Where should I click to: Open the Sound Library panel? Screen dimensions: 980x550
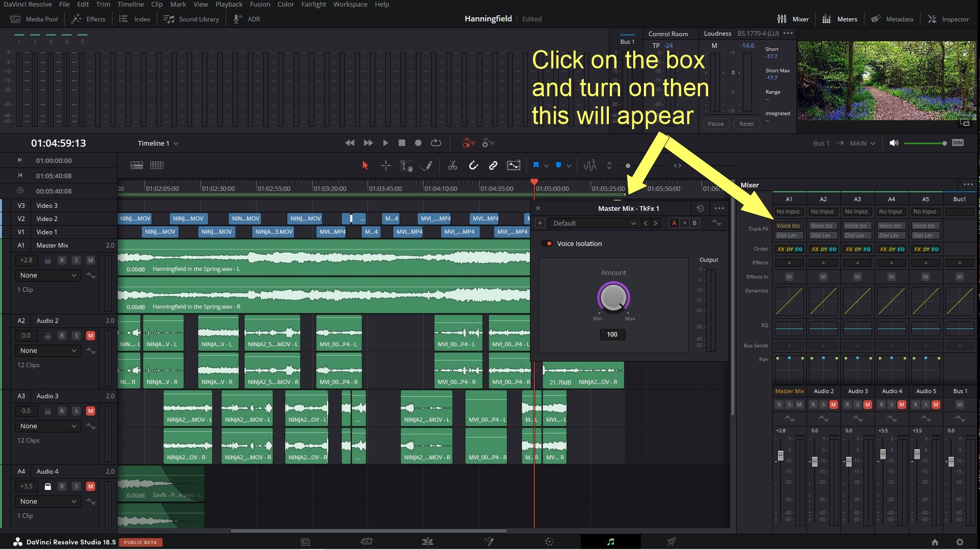191,19
